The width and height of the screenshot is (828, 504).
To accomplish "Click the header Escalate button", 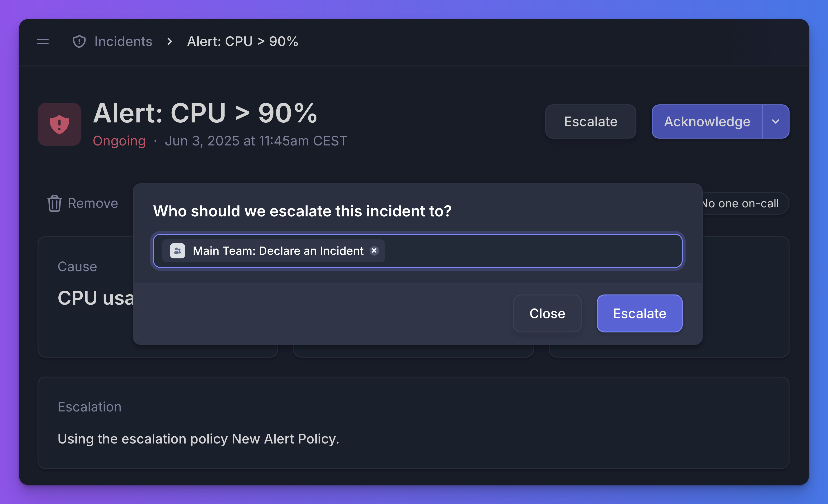I will (590, 122).
